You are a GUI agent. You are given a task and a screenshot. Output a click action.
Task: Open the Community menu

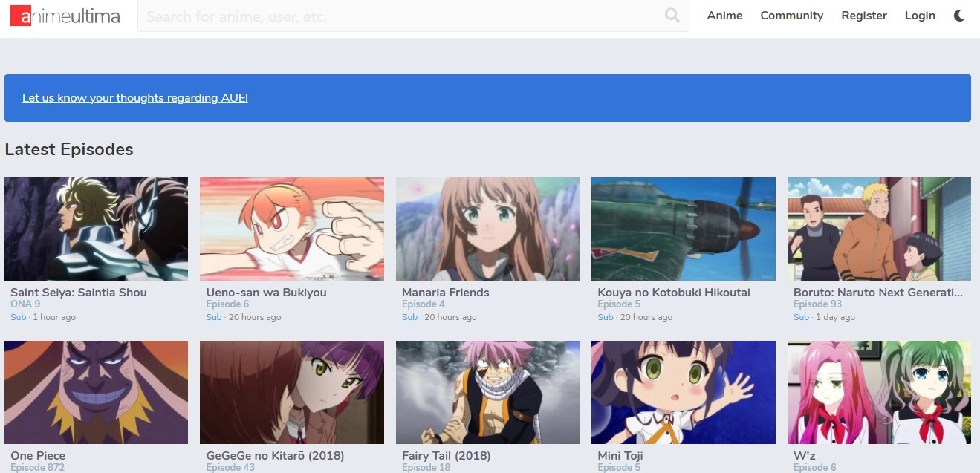tap(791, 16)
